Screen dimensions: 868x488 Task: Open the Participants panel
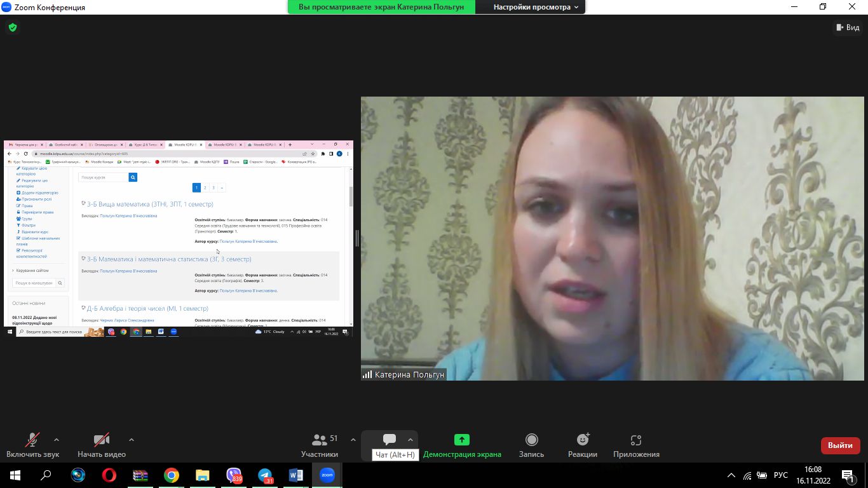320,445
